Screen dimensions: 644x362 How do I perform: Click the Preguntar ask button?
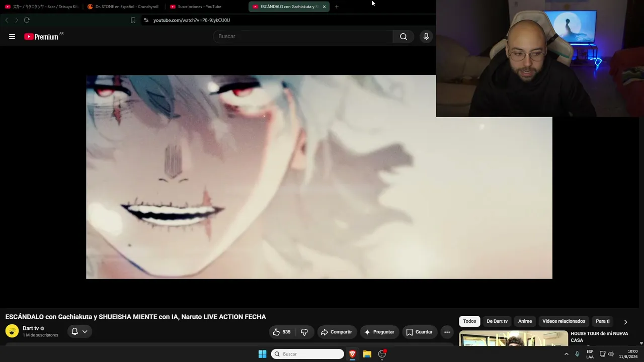[379, 332]
